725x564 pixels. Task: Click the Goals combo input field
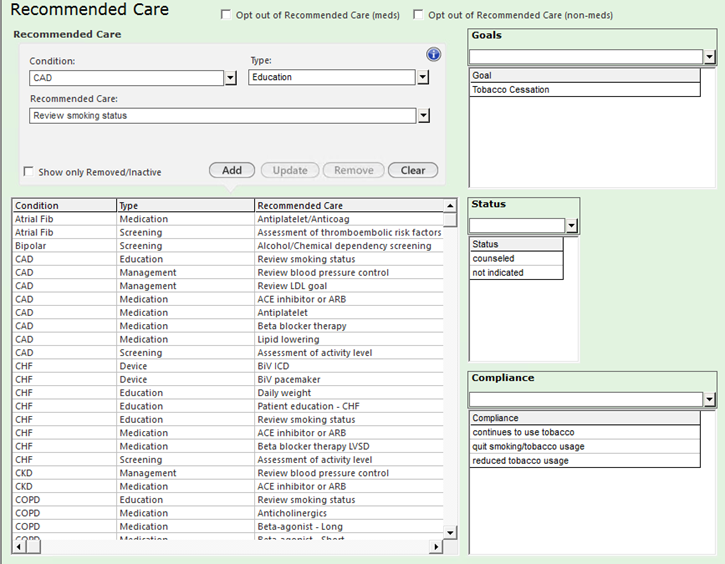pyautogui.click(x=586, y=57)
